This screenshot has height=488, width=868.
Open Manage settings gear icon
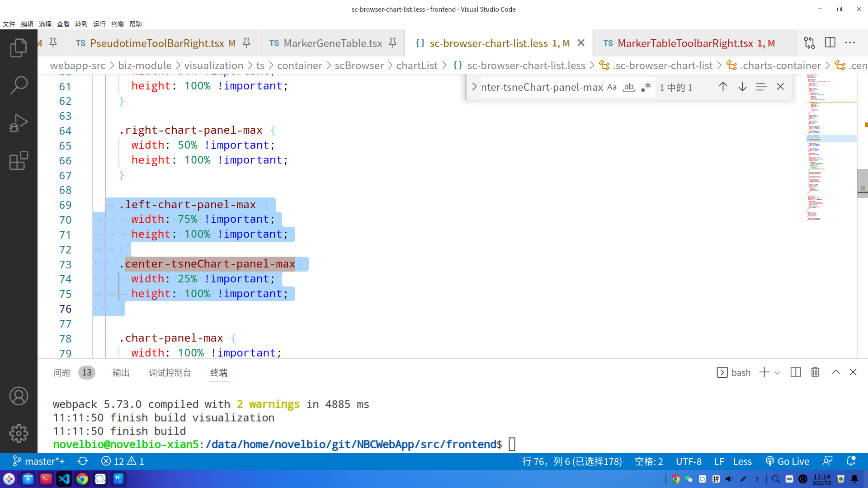point(19,433)
